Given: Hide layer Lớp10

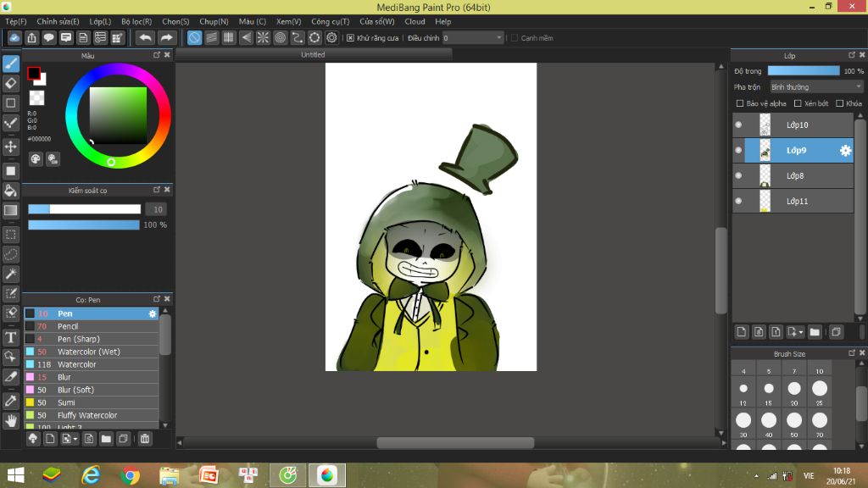Looking at the screenshot, I should tap(738, 125).
